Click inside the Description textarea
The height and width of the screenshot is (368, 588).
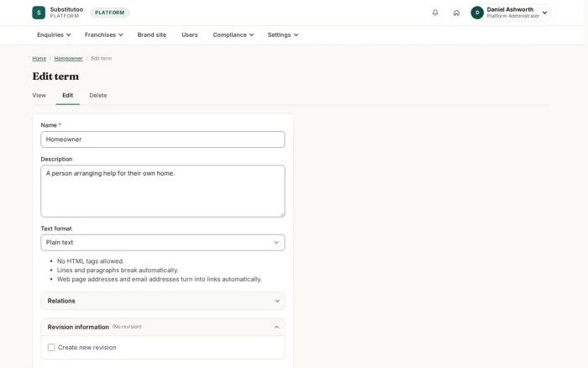click(x=163, y=191)
